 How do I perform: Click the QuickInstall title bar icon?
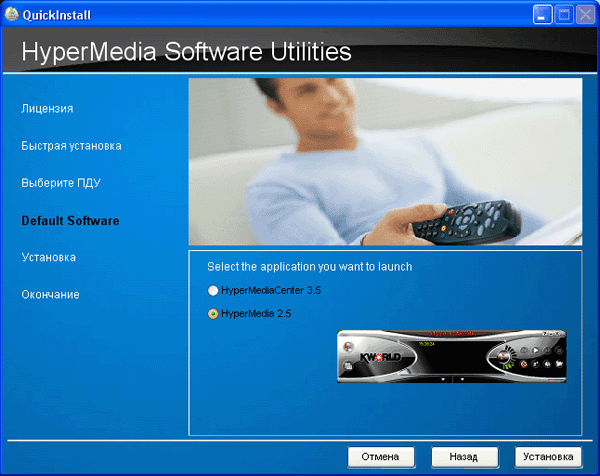click(11, 14)
